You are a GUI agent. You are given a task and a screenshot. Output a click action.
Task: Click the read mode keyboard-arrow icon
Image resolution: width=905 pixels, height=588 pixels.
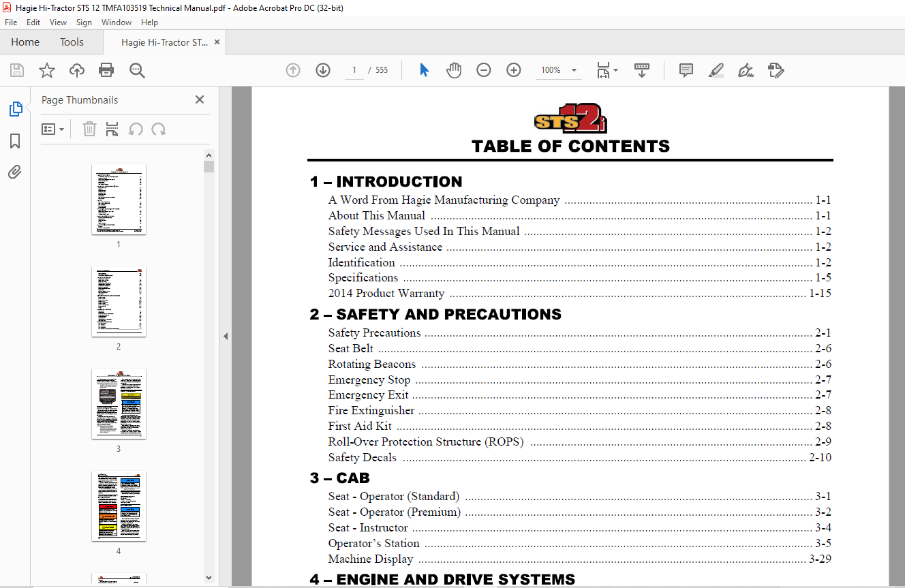642,70
